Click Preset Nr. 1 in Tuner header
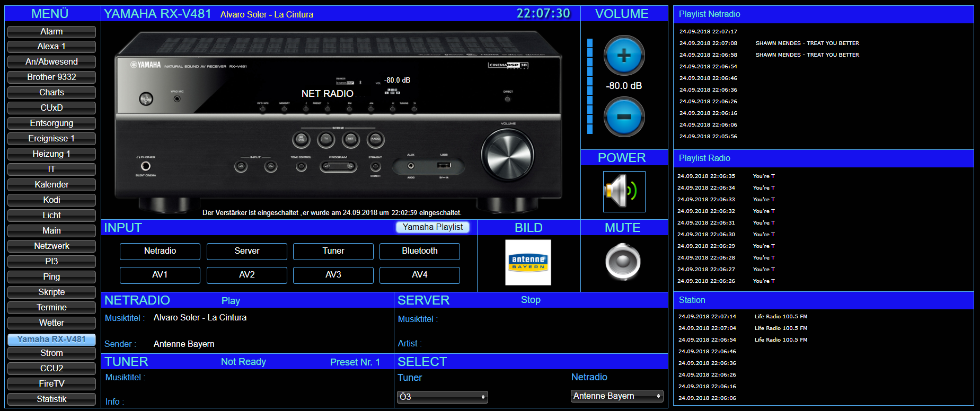 point(355,362)
